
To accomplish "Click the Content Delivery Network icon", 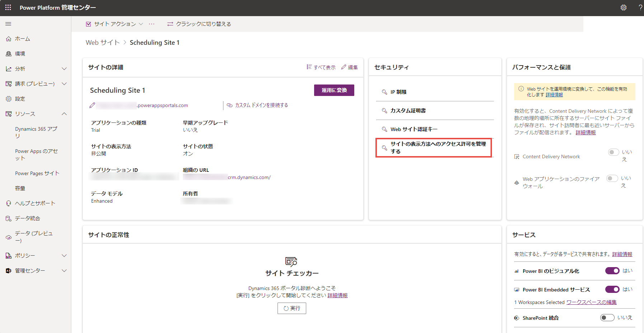I will click(517, 157).
